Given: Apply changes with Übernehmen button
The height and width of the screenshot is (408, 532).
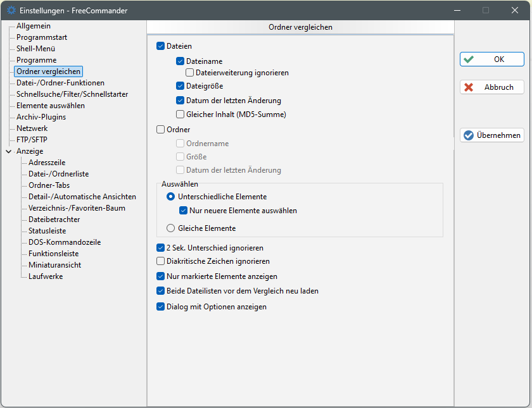Looking at the screenshot, I should click(492, 135).
